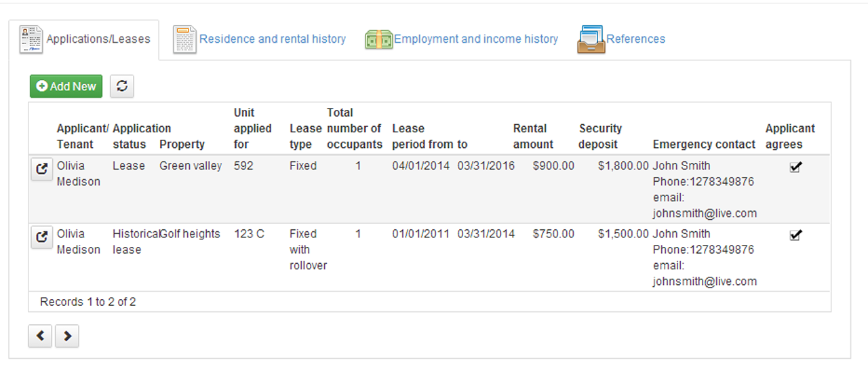Open the References tab
The height and width of the screenshot is (371, 868).
click(635, 39)
